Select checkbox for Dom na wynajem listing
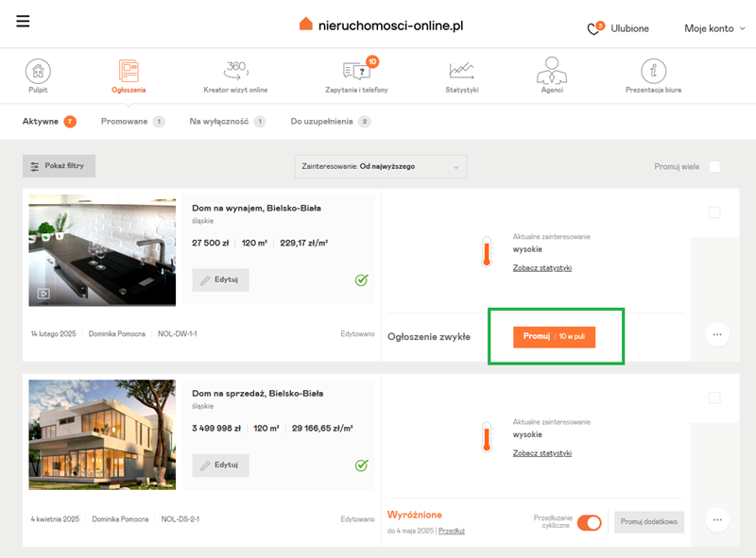Viewport: 756px width, 558px height. coord(714,213)
